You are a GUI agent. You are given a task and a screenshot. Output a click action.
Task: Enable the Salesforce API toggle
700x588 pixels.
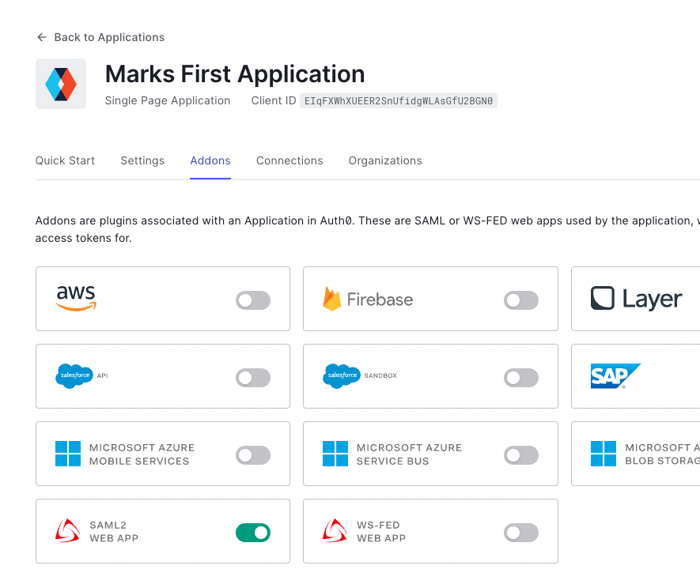click(x=253, y=378)
